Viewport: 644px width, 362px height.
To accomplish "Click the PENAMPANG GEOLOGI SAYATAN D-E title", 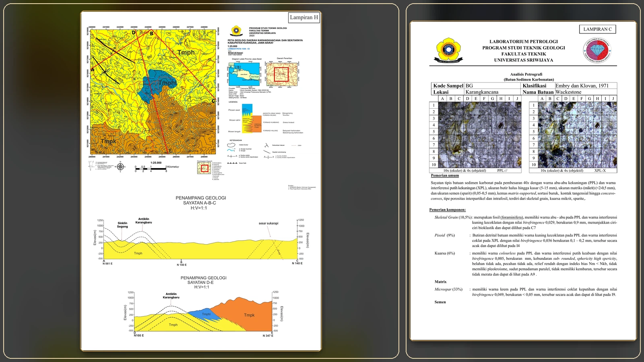I will [203, 282].
